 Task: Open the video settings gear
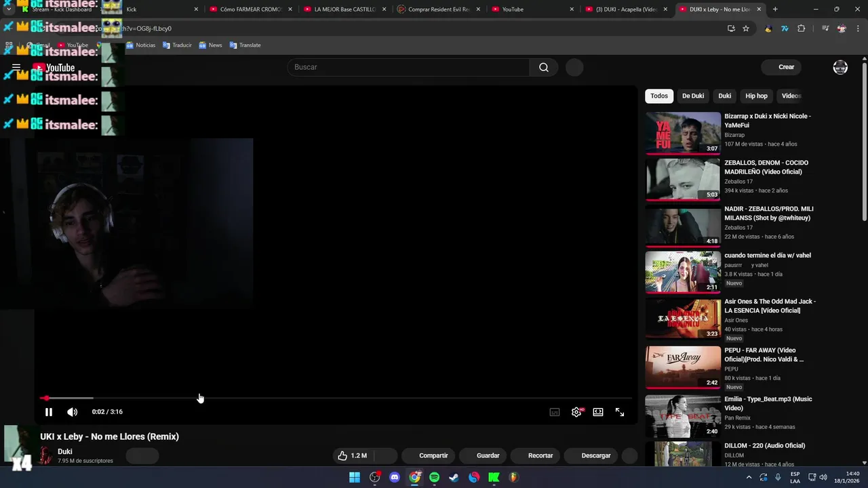coord(576,412)
